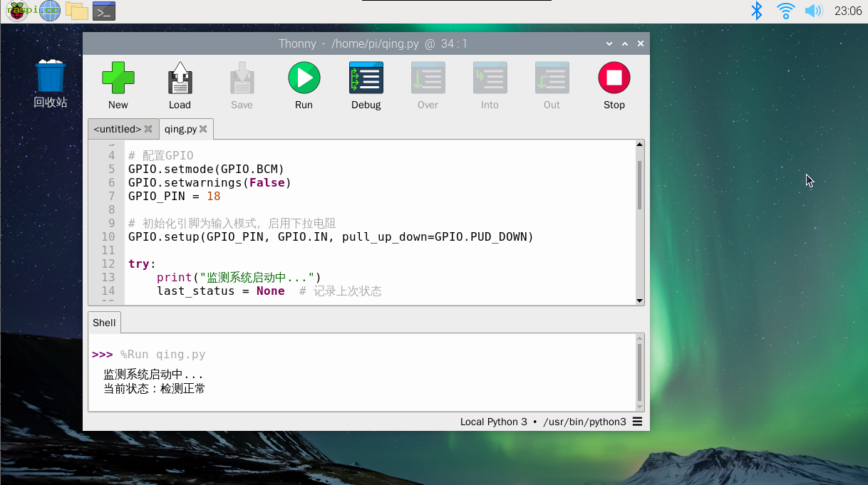
Task: Close the qing.py tab
Action: [203, 129]
